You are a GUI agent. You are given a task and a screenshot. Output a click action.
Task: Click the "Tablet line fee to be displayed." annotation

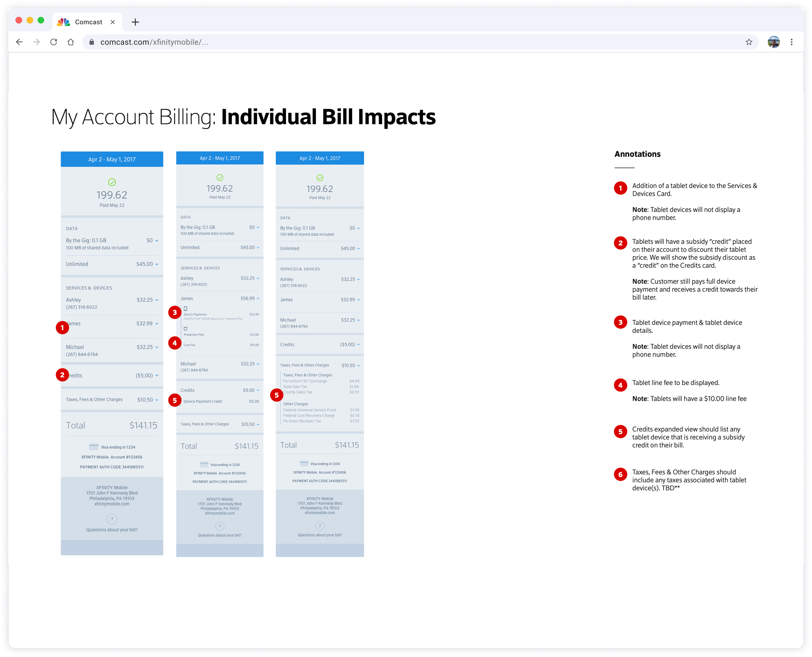(x=676, y=383)
